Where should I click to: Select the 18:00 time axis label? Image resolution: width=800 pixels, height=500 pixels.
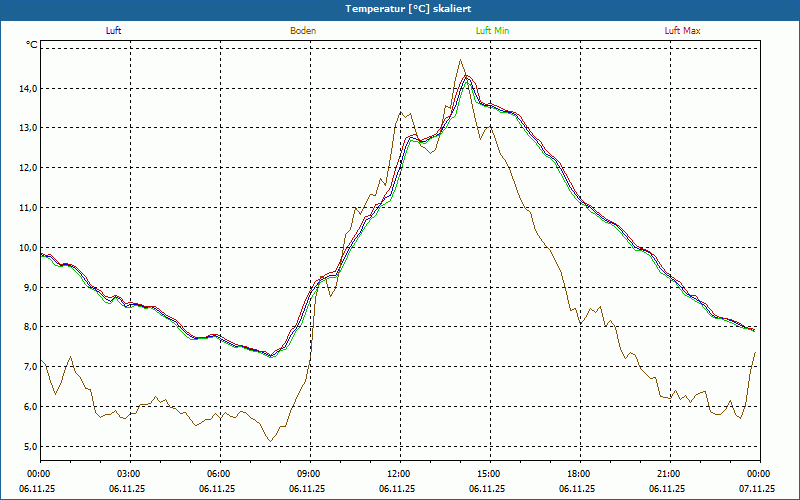578,474
